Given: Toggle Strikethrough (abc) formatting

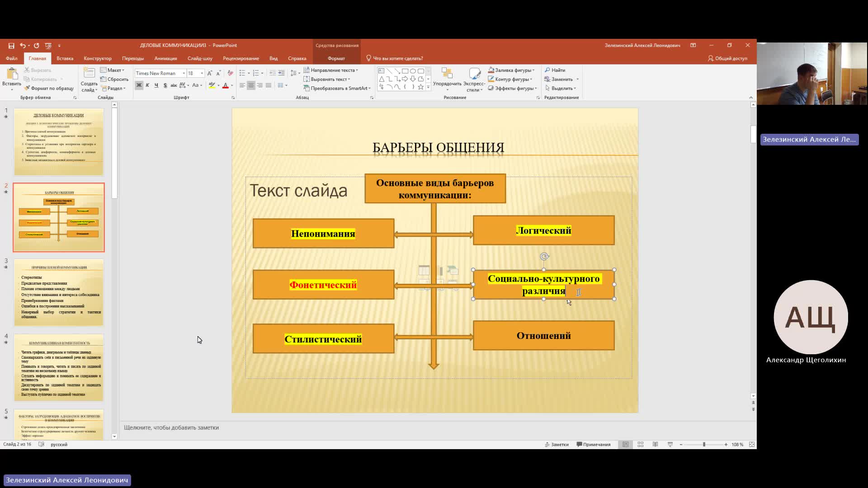Looking at the screenshot, I should [174, 85].
